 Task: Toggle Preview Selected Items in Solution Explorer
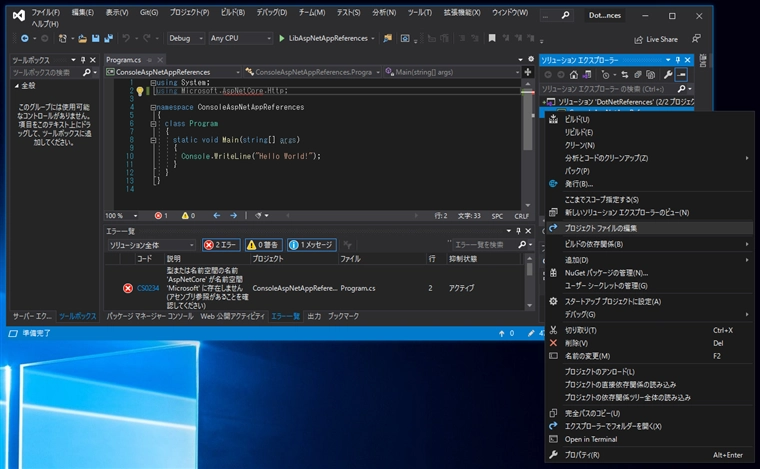pos(681,75)
